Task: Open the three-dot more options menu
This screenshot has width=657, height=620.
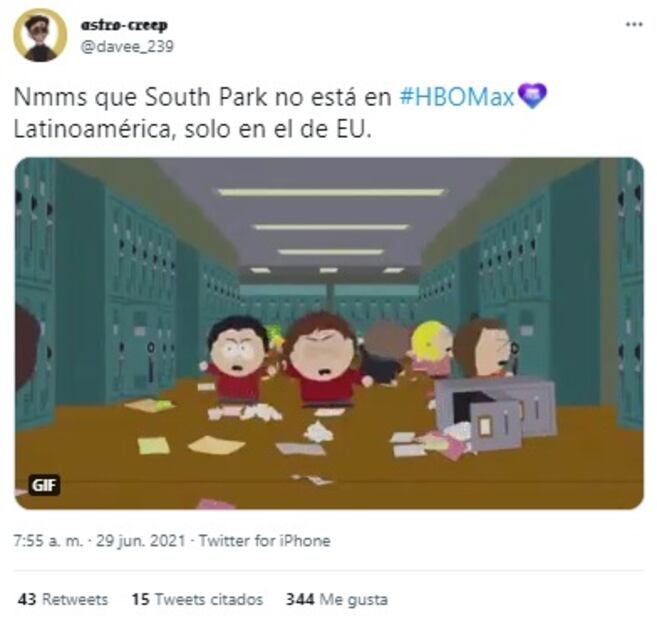Action: [634, 24]
